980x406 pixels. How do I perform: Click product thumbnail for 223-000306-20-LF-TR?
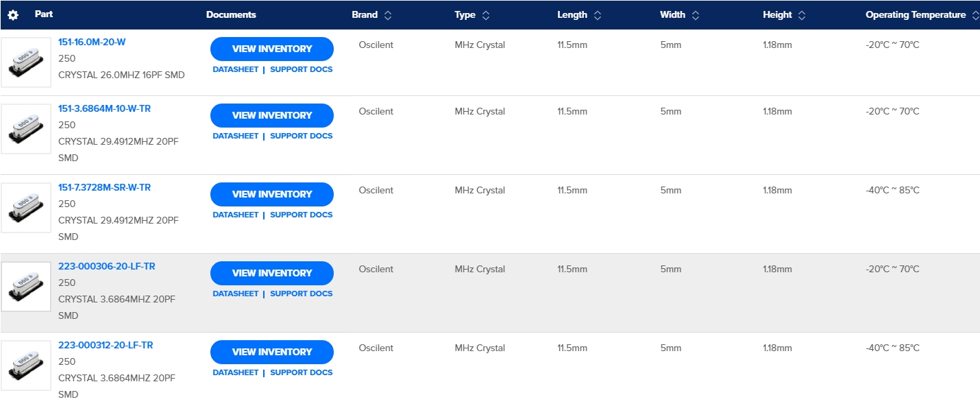[26, 287]
